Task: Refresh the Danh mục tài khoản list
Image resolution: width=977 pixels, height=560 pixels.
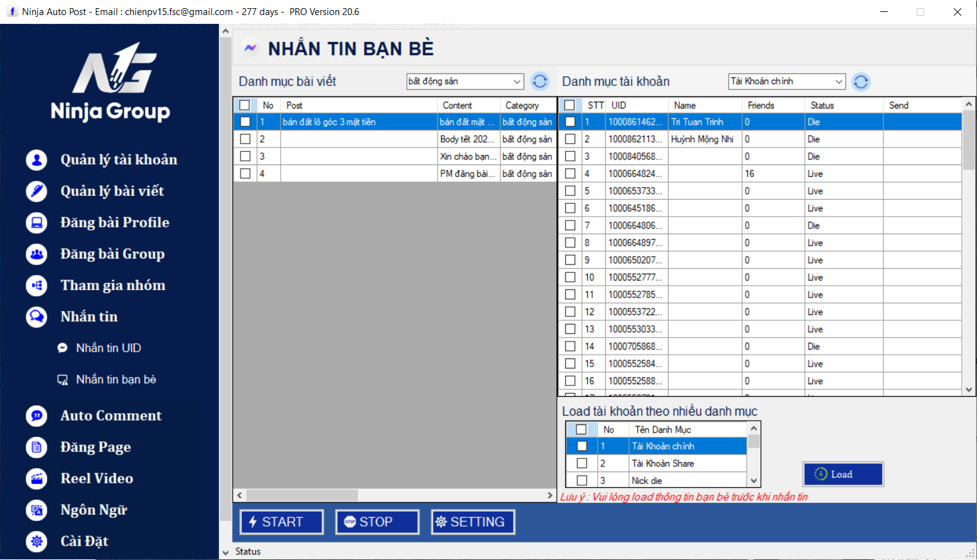Action: click(861, 82)
